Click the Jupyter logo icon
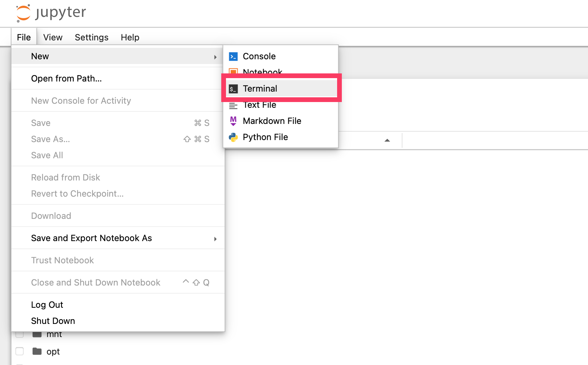 pos(23,13)
